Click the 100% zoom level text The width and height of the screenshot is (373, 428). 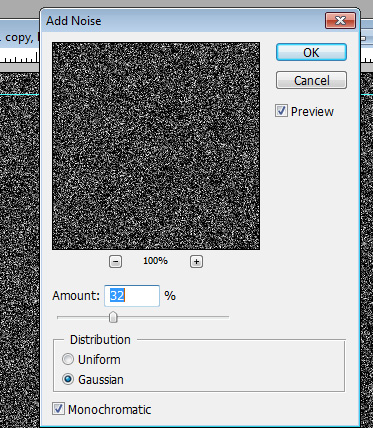[x=155, y=261]
